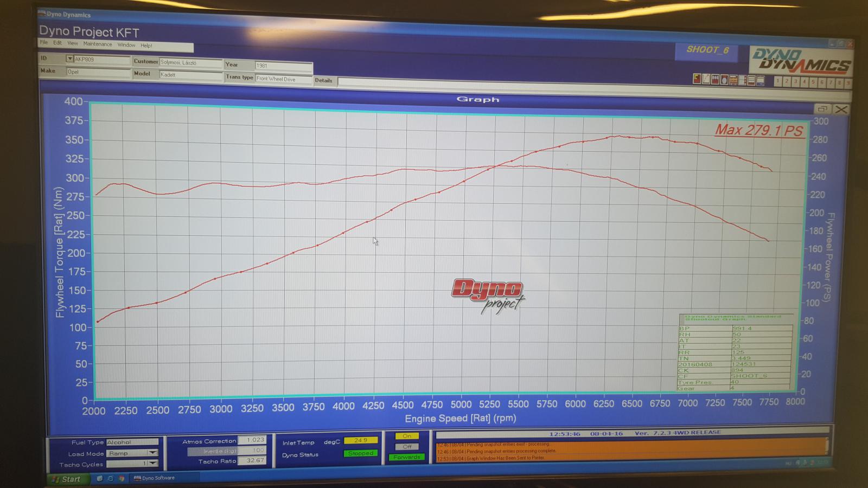Click the Make field showing Opel
This screenshot has height=488, width=868.
pyautogui.click(x=98, y=72)
